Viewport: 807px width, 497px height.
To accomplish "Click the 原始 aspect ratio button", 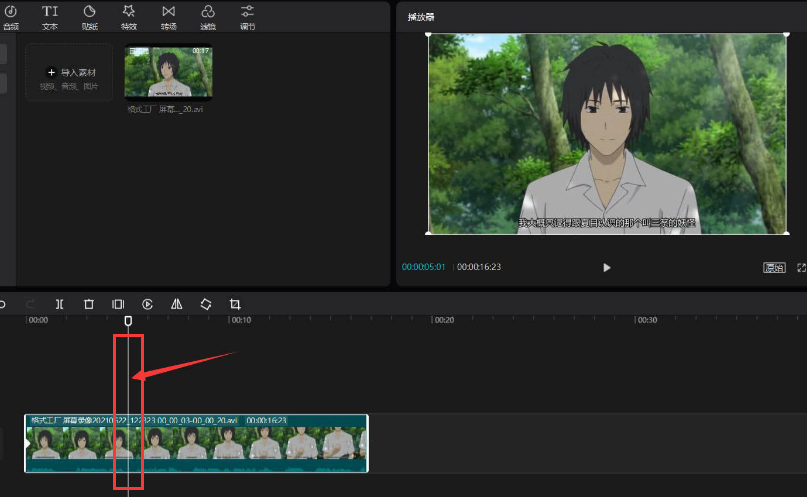I will tap(773, 268).
